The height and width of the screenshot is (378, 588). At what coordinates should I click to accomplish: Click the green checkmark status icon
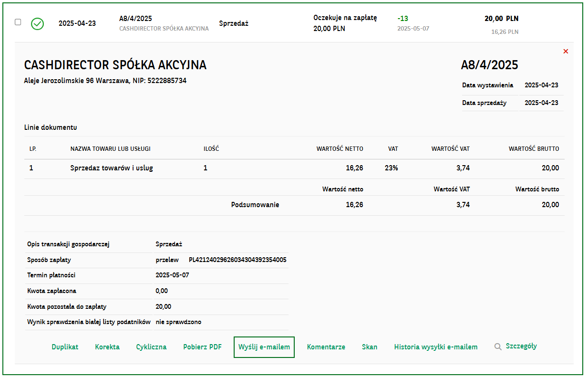[x=37, y=24]
